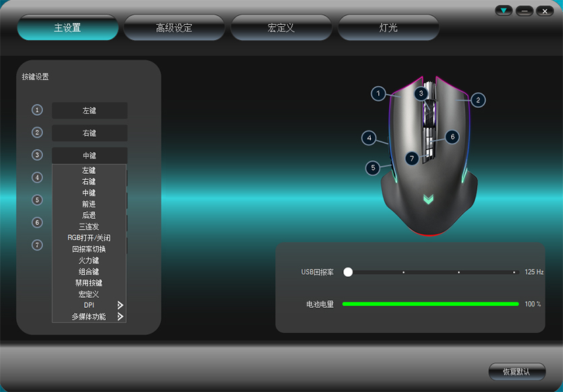Viewport: 563px width, 392px height.
Task: Click mouse diagram marker number 1
Action: pyautogui.click(x=379, y=94)
